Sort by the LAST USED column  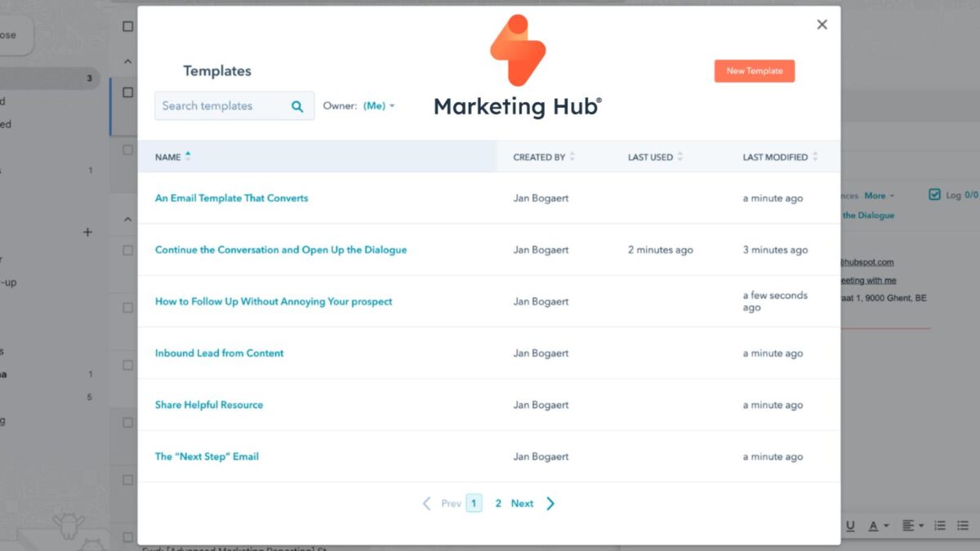click(x=656, y=157)
